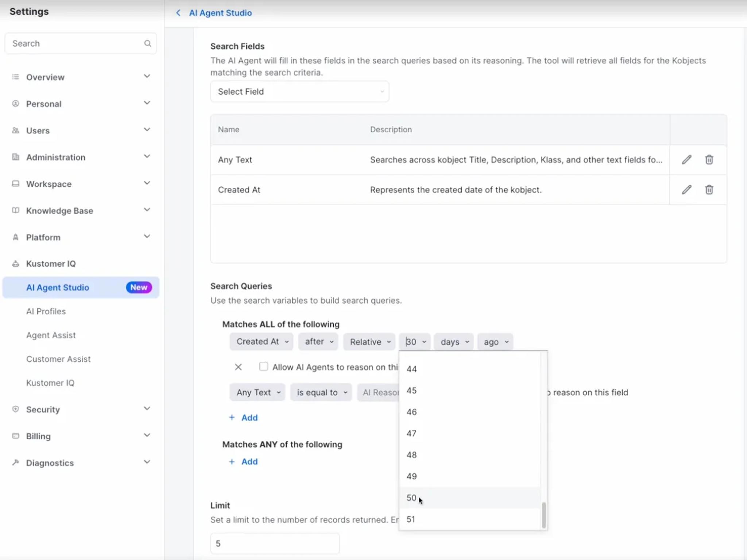Click the Limit input field
The image size is (747, 560).
[x=275, y=544]
